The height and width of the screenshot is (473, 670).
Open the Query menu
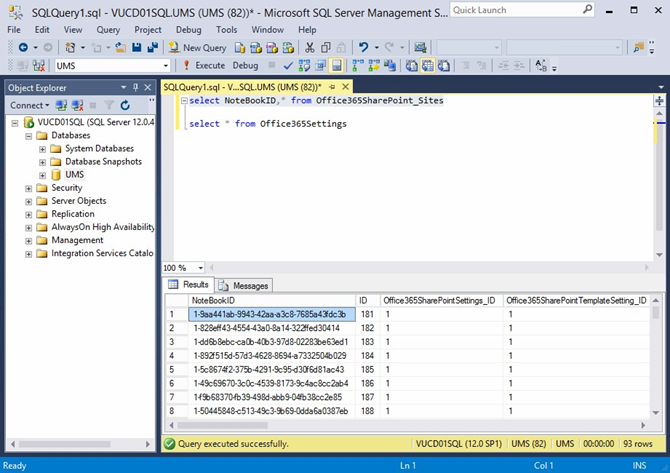tap(106, 30)
